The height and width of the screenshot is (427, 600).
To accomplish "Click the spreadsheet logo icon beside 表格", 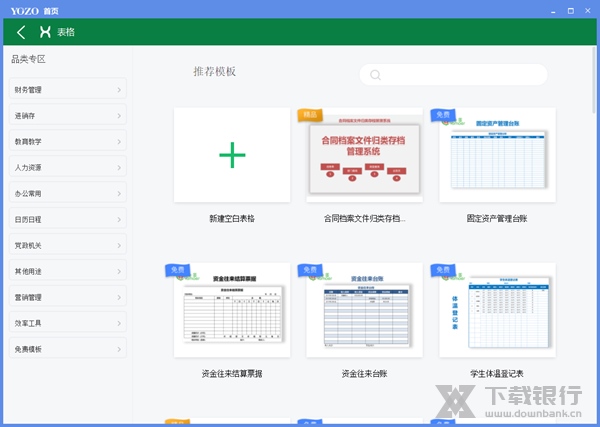I will (x=45, y=32).
